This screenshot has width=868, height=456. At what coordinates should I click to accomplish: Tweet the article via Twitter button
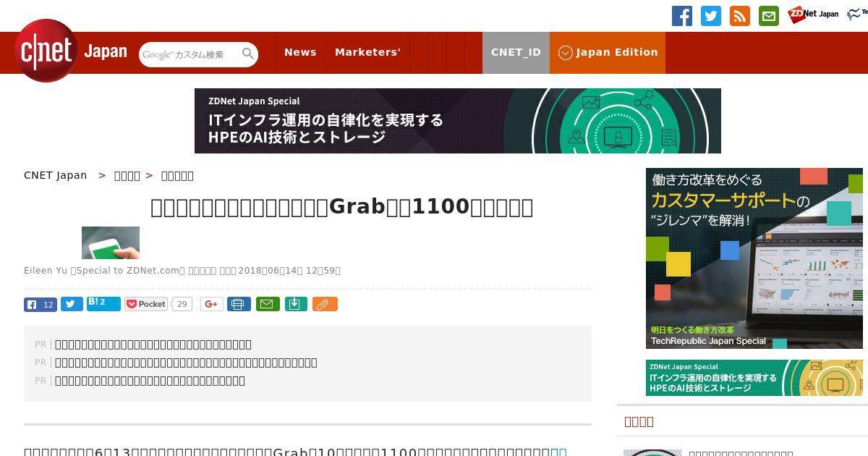[x=72, y=304]
